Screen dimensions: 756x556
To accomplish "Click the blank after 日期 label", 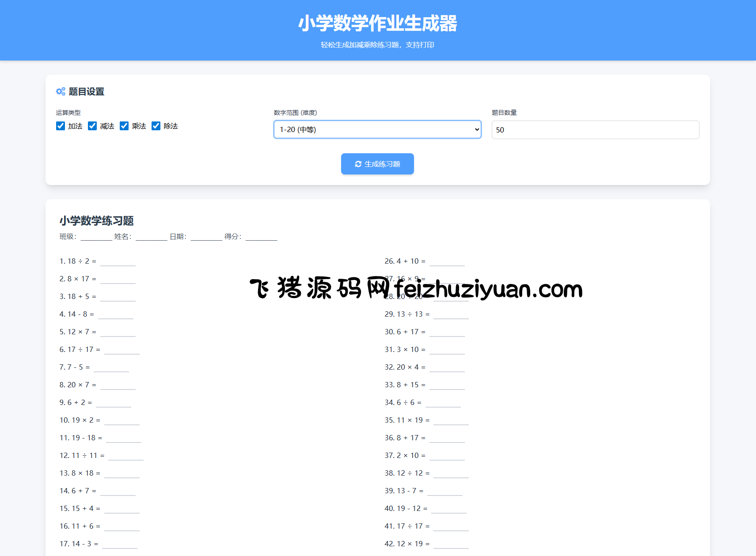I will pos(206,237).
